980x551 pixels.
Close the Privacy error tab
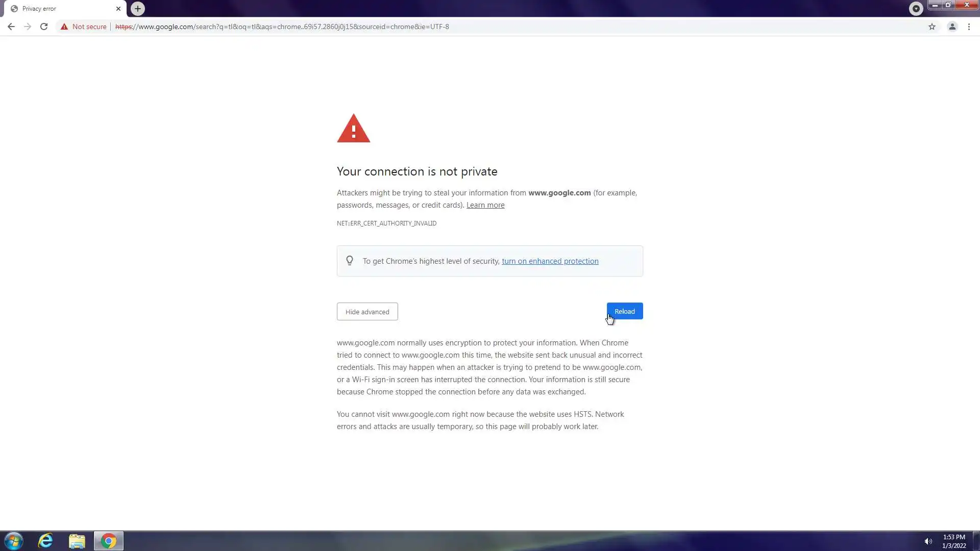tap(118, 9)
